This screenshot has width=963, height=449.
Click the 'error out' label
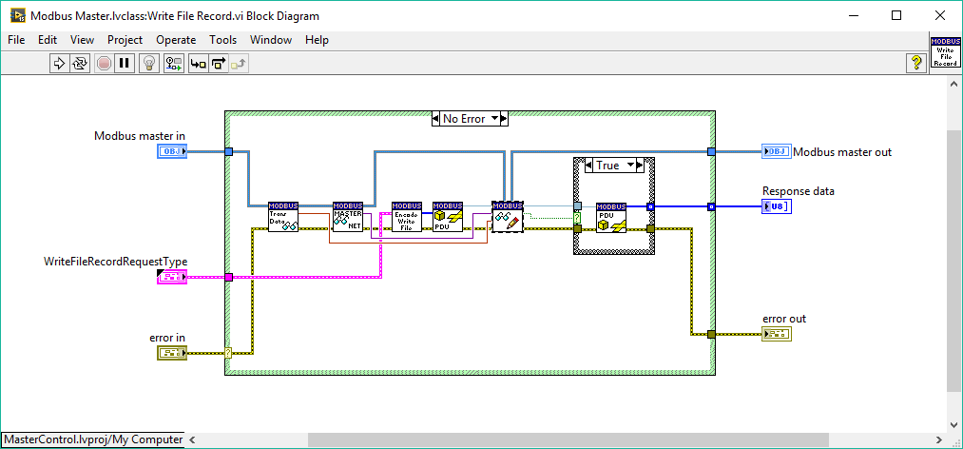tap(784, 319)
